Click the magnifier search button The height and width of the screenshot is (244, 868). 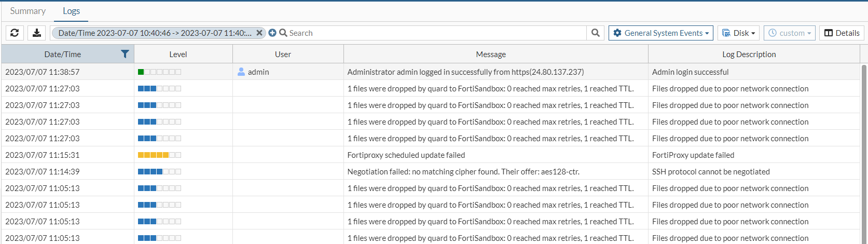(596, 33)
